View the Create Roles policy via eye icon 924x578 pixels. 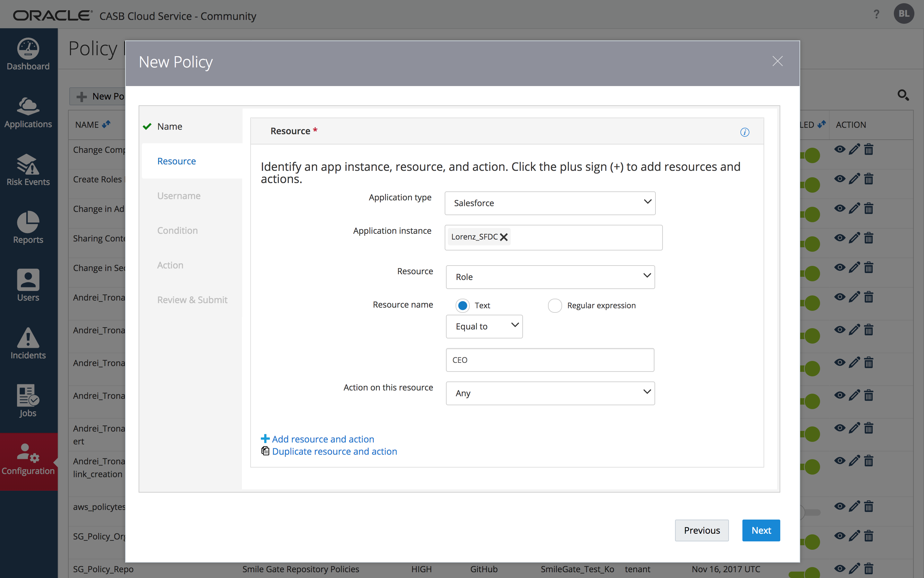(x=840, y=179)
